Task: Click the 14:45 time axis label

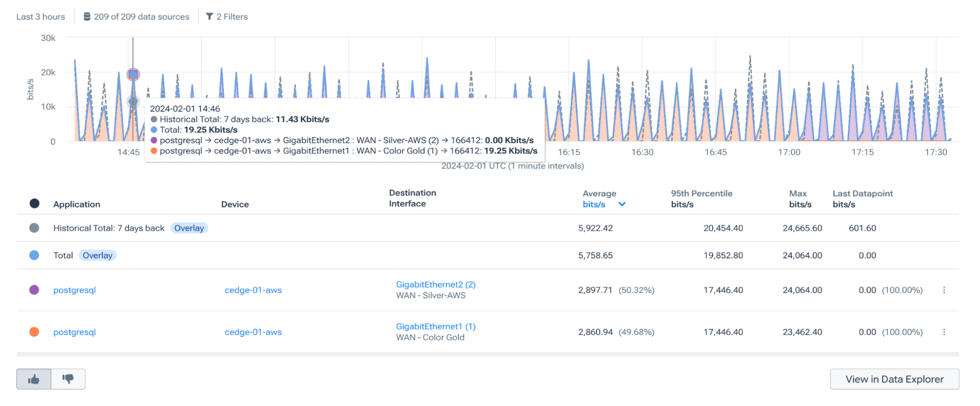Action: [x=128, y=152]
